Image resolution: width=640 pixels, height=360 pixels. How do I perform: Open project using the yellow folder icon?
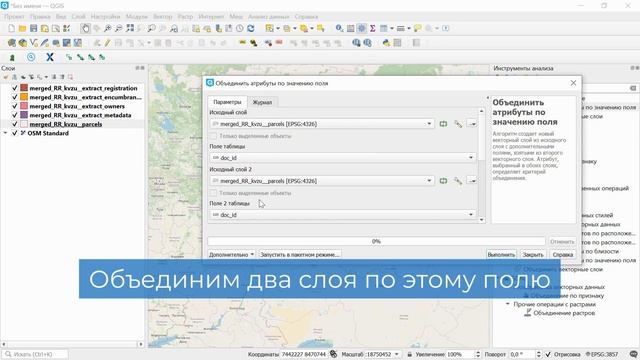pyautogui.click(x=22, y=29)
